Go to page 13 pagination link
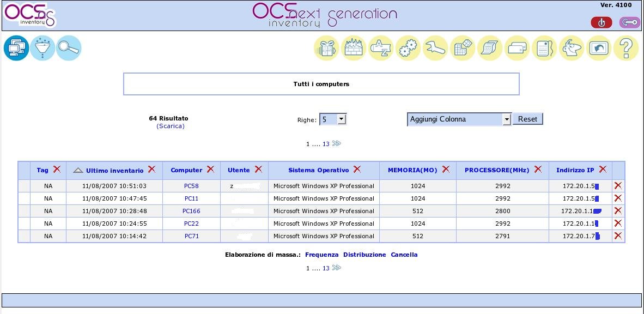The width and height of the screenshot is (644, 314). (x=325, y=144)
